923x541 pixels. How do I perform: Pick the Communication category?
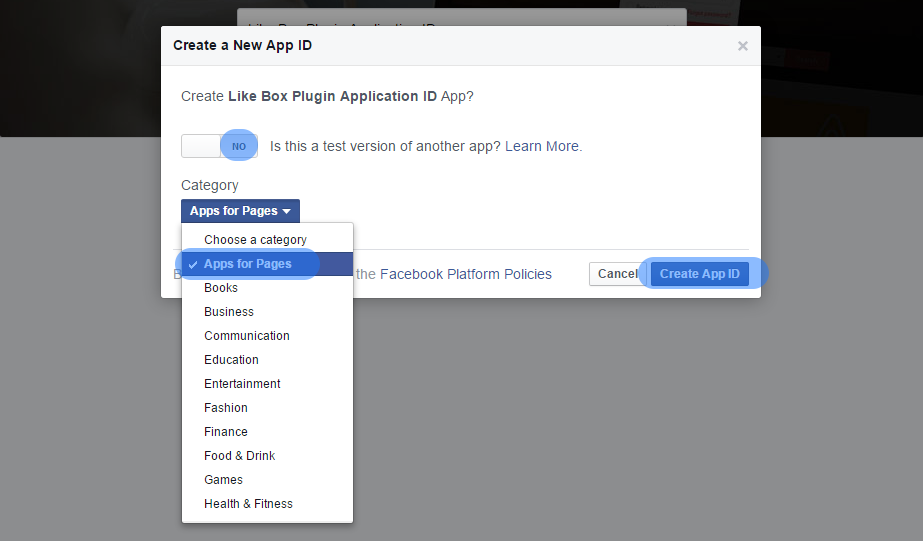tap(247, 336)
